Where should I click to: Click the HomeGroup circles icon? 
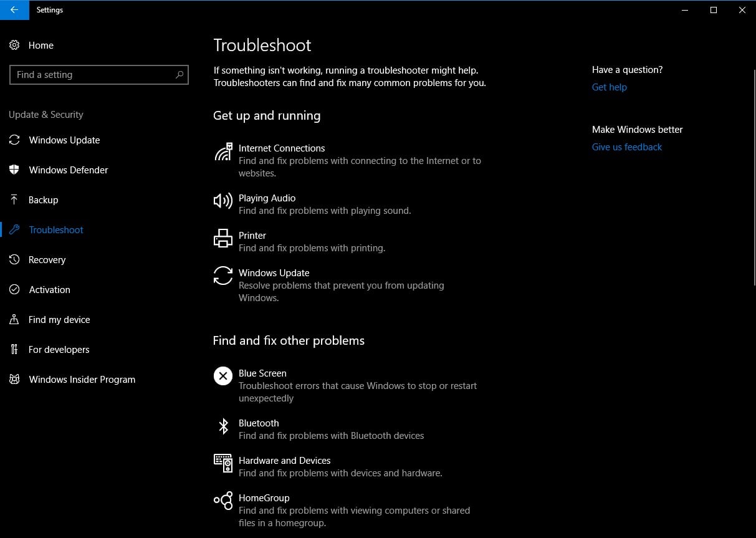(222, 501)
